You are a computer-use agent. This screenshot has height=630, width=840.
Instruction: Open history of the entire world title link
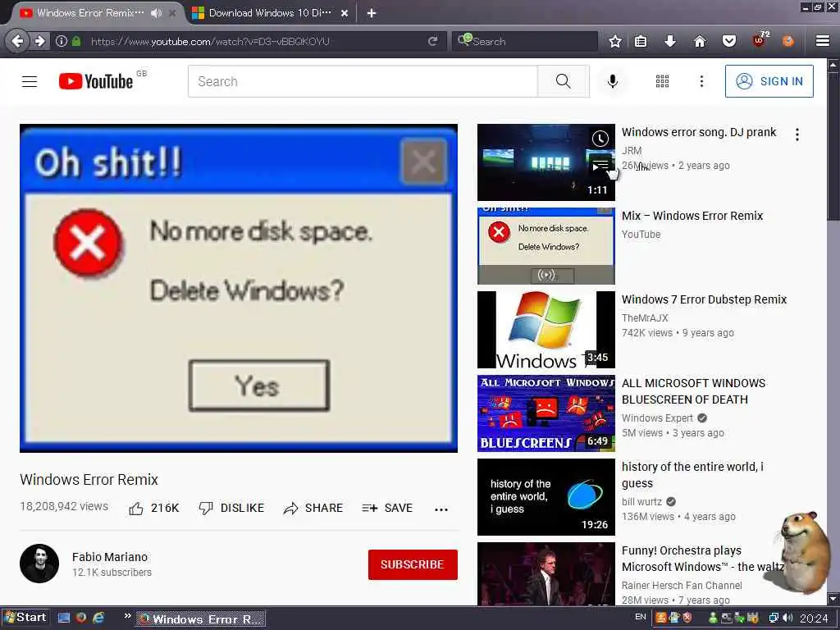(x=692, y=475)
